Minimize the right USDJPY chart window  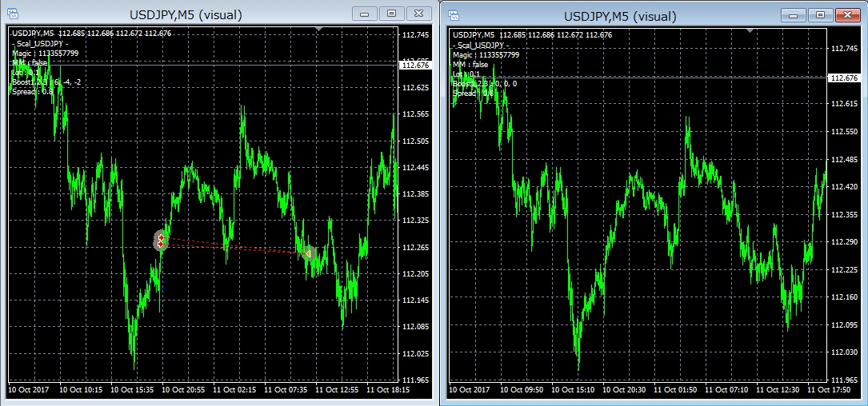coord(795,14)
